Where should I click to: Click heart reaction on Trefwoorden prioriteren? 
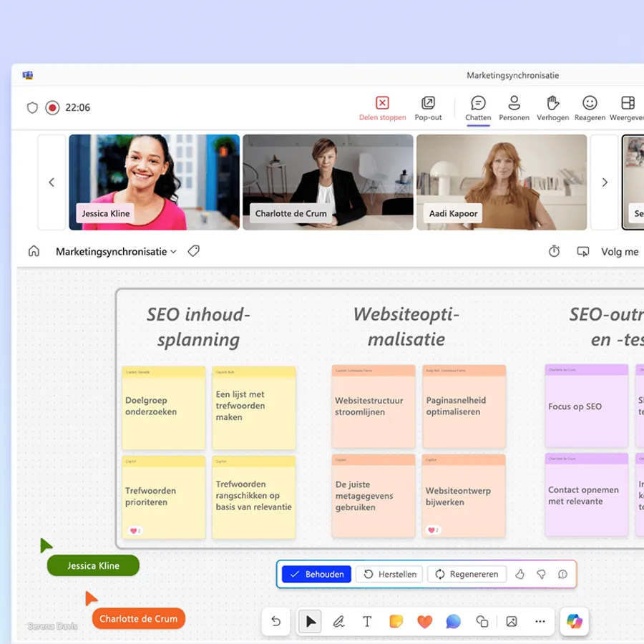point(135,531)
